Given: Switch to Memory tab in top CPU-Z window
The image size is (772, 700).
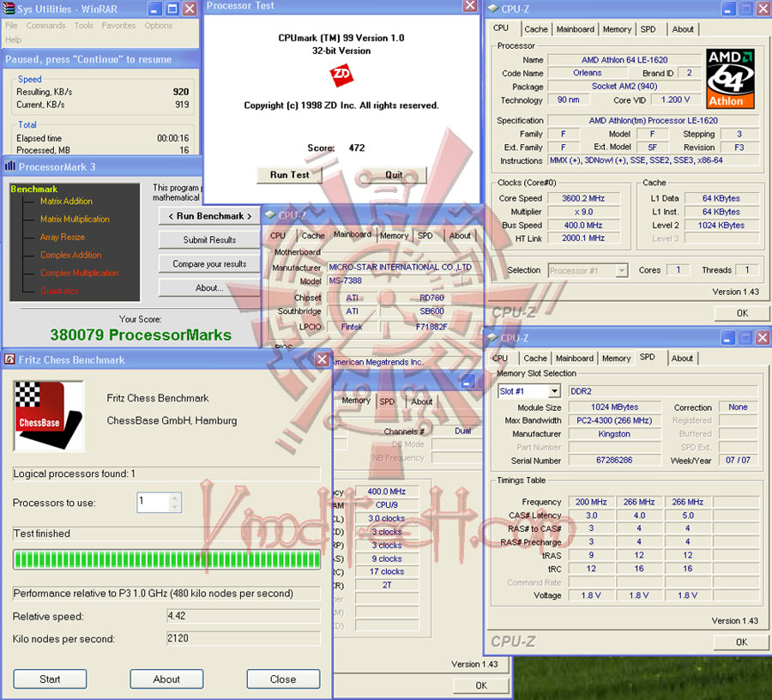Looking at the screenshot, I should coord(617,29).
